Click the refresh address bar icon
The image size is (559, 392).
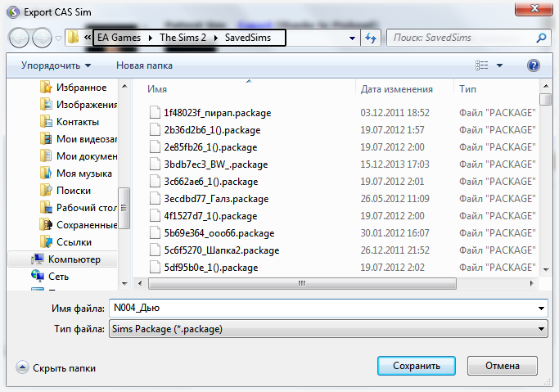(x=371, y=38)
